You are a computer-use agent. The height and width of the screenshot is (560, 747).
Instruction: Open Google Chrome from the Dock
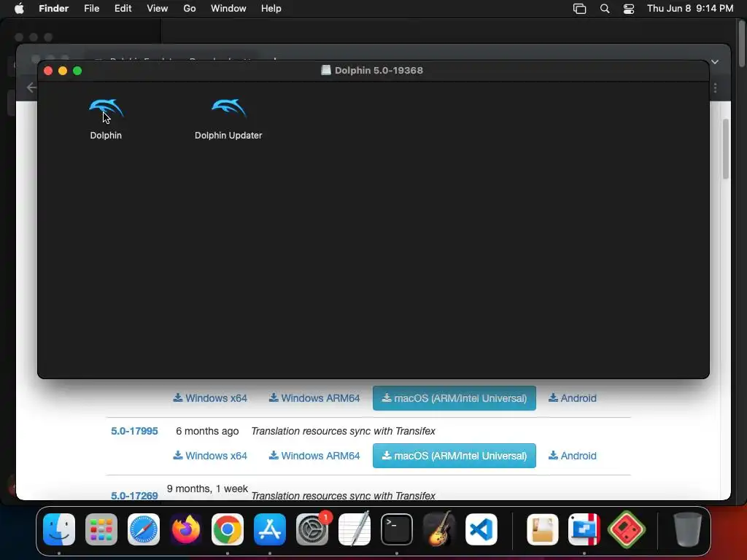228,529
